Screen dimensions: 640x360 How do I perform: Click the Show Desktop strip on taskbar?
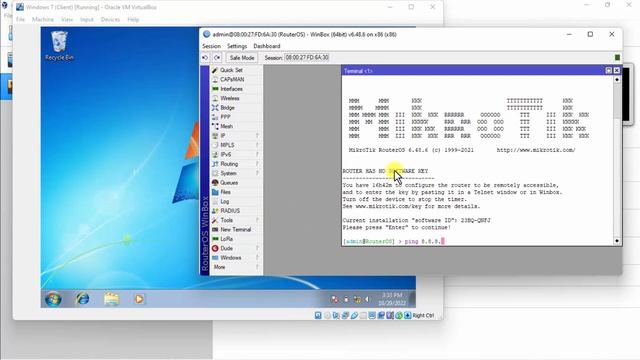(413, 299)
